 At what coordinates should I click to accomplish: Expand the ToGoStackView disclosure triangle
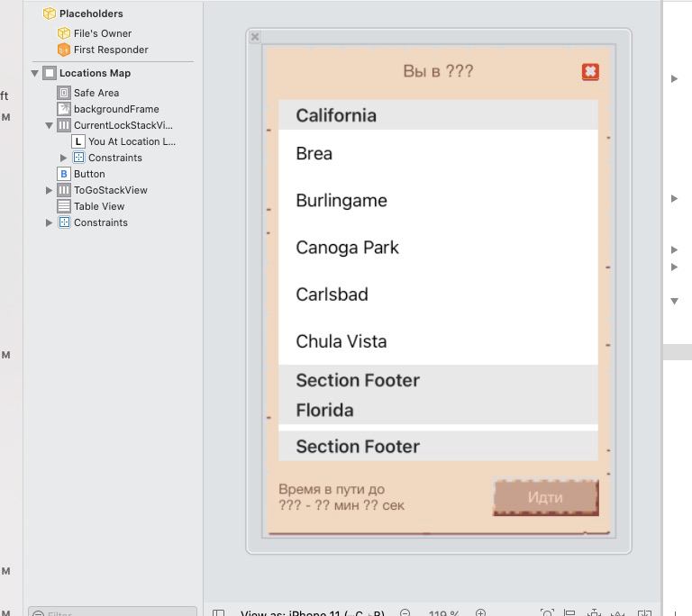(49, 191)
